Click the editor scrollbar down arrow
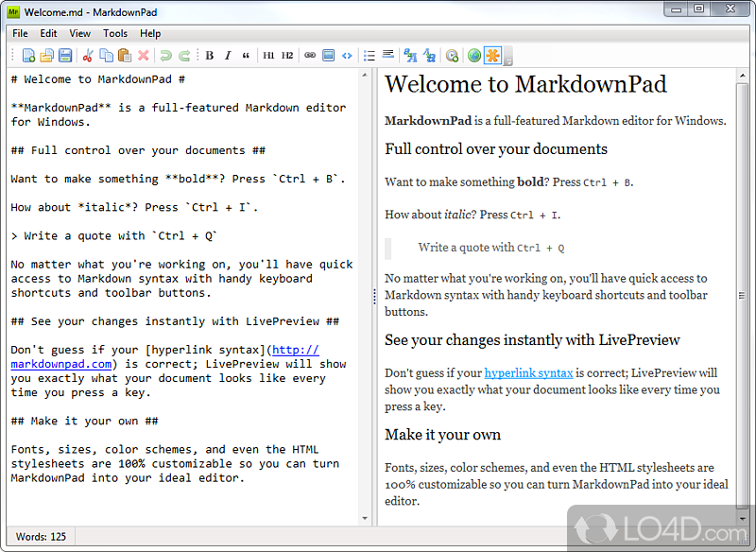 click(366, 518)
